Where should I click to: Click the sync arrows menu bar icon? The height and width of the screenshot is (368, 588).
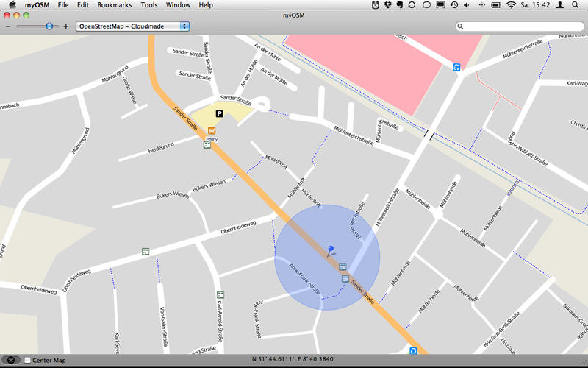412,5
